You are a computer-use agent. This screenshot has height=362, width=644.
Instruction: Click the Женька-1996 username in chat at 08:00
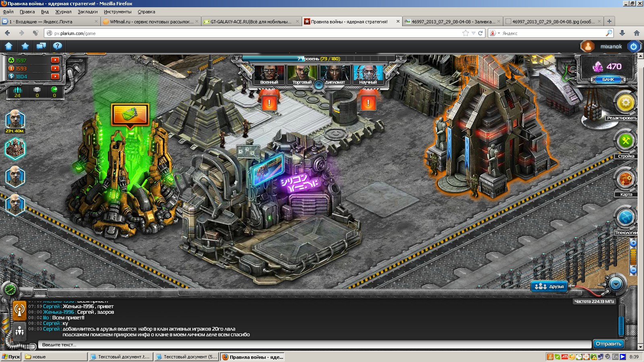point(59,312)
